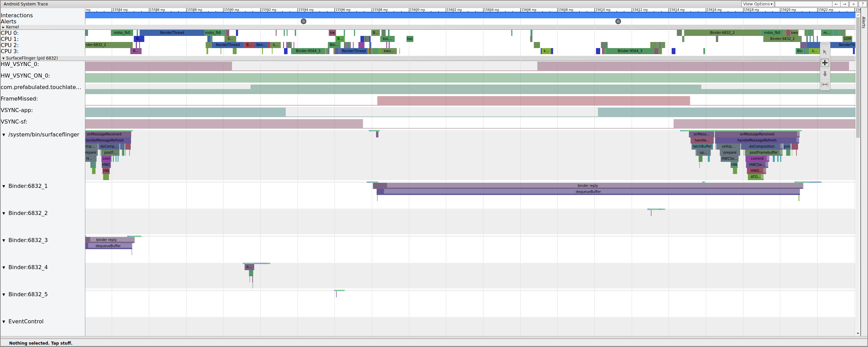The image size is (868, 347).
Task: Select the FrameMissed counter bar
Action: [x=533, y=101]
